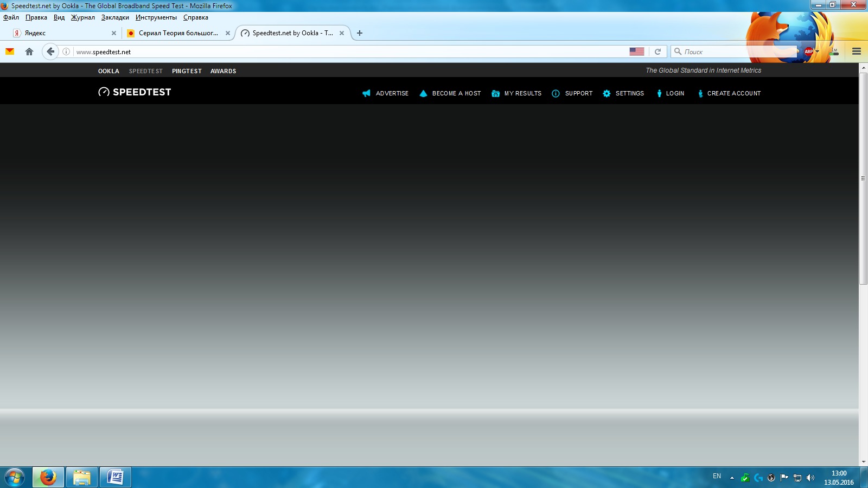Screen dimensions: 868x488
Task: Switch to the Яндекс tab
Action: pos(64,33)
